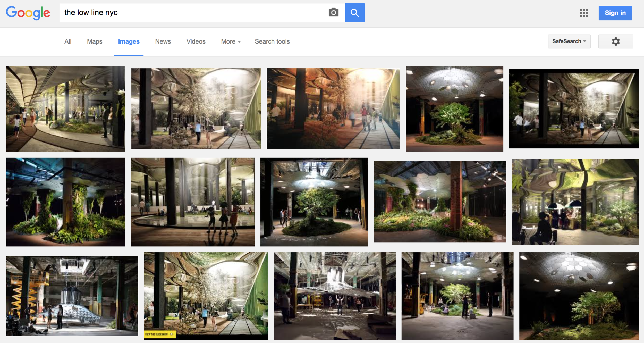Open the SafeSearch dropdown
The image size is (644, 343).
(569, 41)
